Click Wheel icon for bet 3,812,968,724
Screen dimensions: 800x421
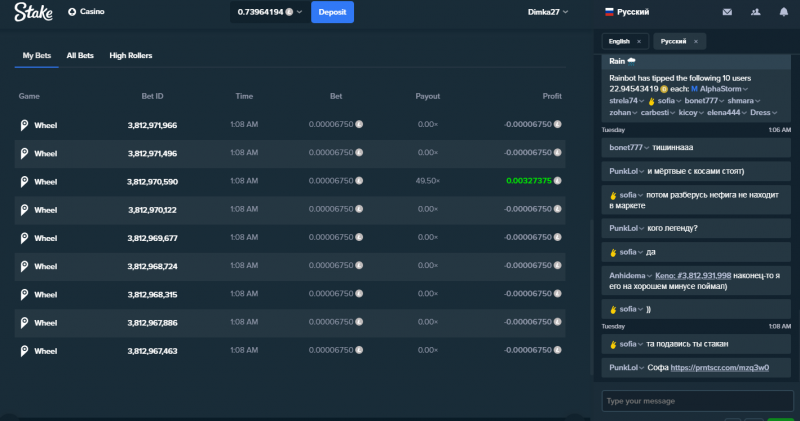click(24, 266)
